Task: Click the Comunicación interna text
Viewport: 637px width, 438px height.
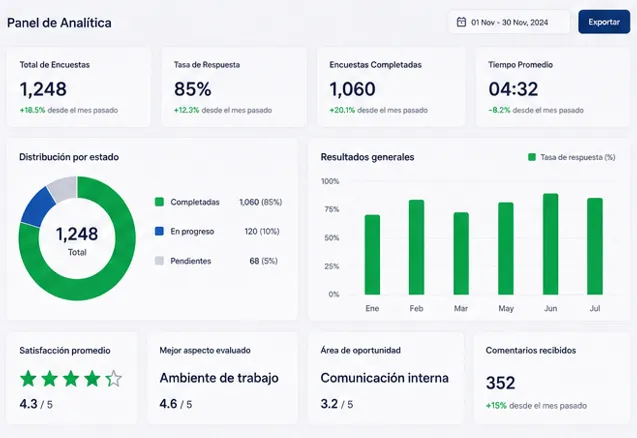Action: (384, 378)
